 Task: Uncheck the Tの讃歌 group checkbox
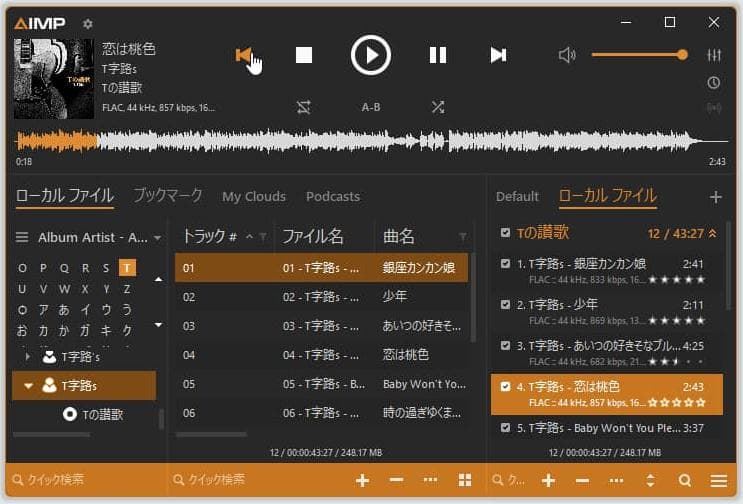[505, 233]
